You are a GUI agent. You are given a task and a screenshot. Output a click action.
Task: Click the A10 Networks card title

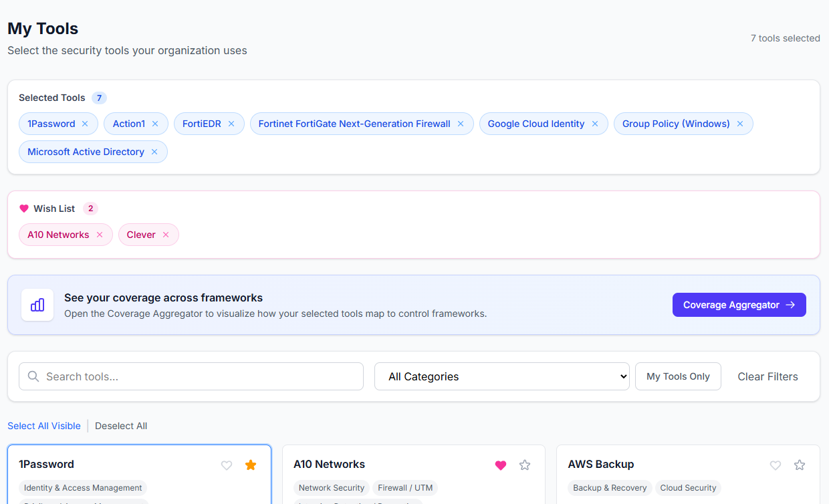point(329,464)
